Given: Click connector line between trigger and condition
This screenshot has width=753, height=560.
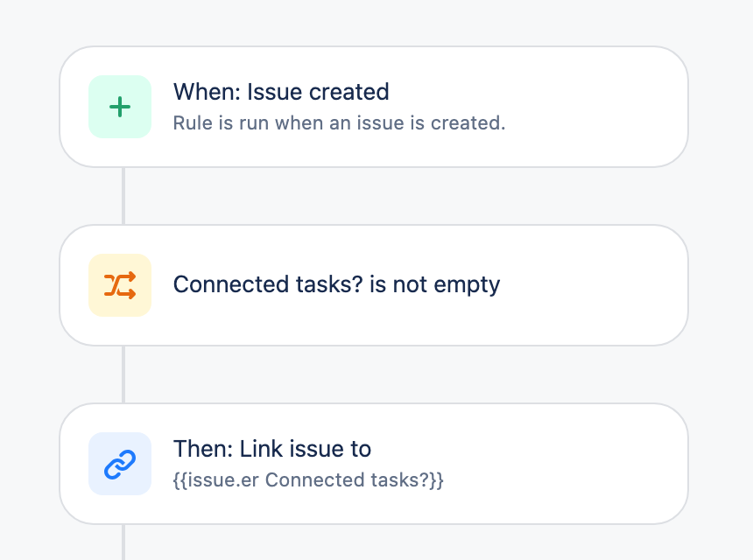Looking at the screenshot, I should (123, 196).
